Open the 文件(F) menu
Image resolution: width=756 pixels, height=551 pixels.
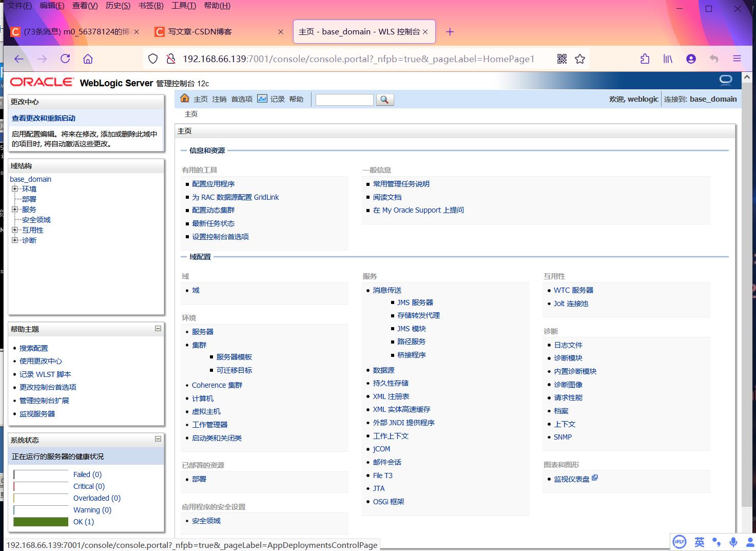click(20, 6)
